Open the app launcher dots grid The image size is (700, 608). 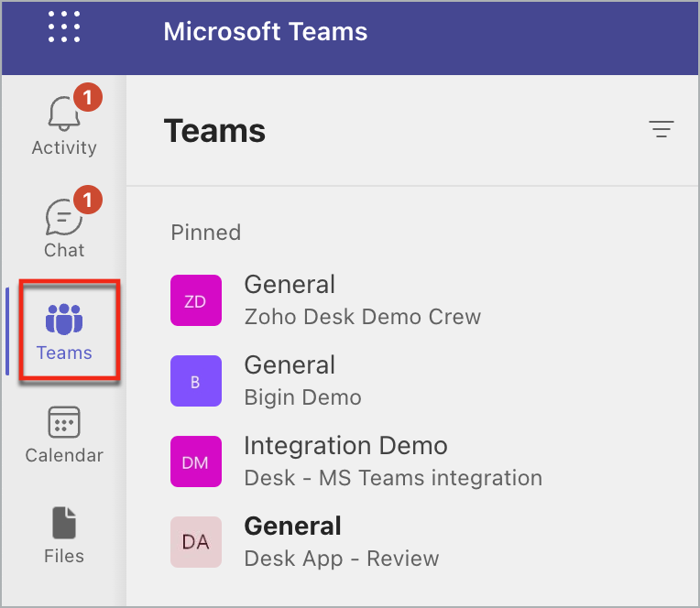64,27
